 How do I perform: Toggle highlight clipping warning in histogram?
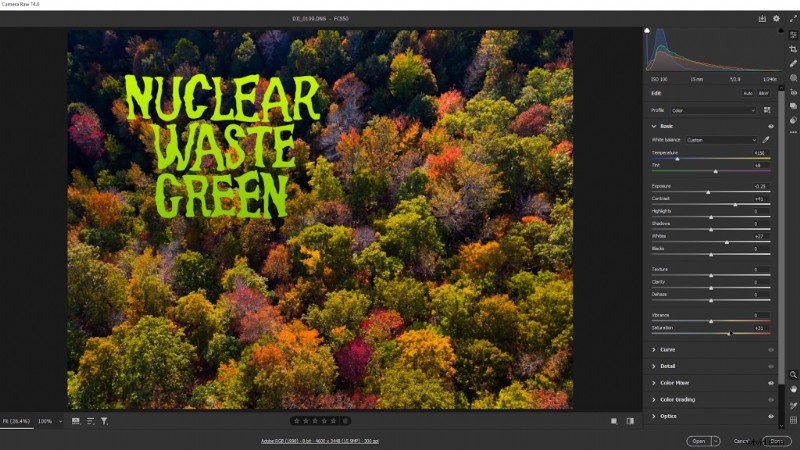(x=781, y=31)
